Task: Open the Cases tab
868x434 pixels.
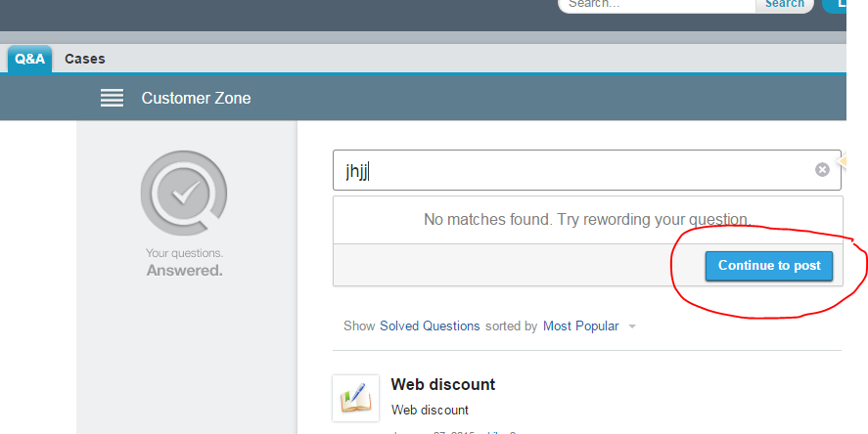Action: pyautogui.click(x=85, y=59)
